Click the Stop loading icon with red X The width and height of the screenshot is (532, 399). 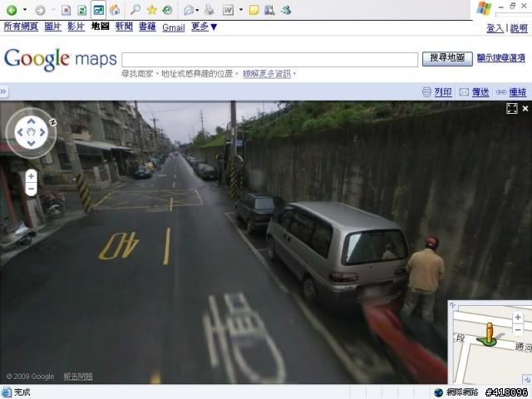tap(66, 10)
